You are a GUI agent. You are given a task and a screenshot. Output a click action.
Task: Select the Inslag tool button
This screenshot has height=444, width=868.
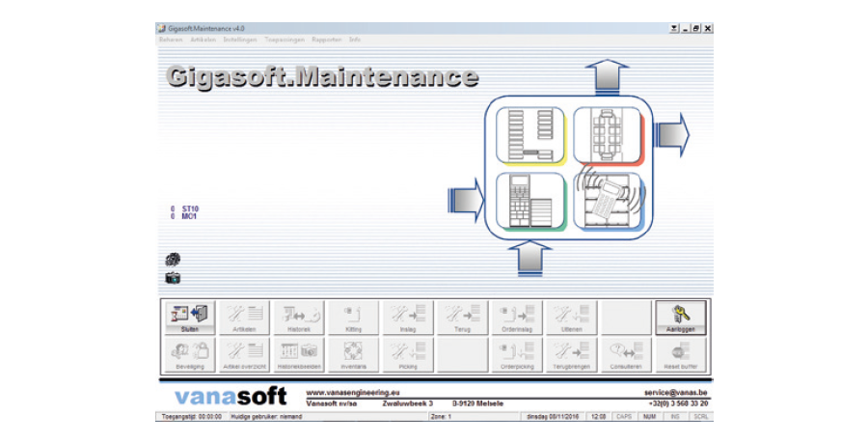408,319
